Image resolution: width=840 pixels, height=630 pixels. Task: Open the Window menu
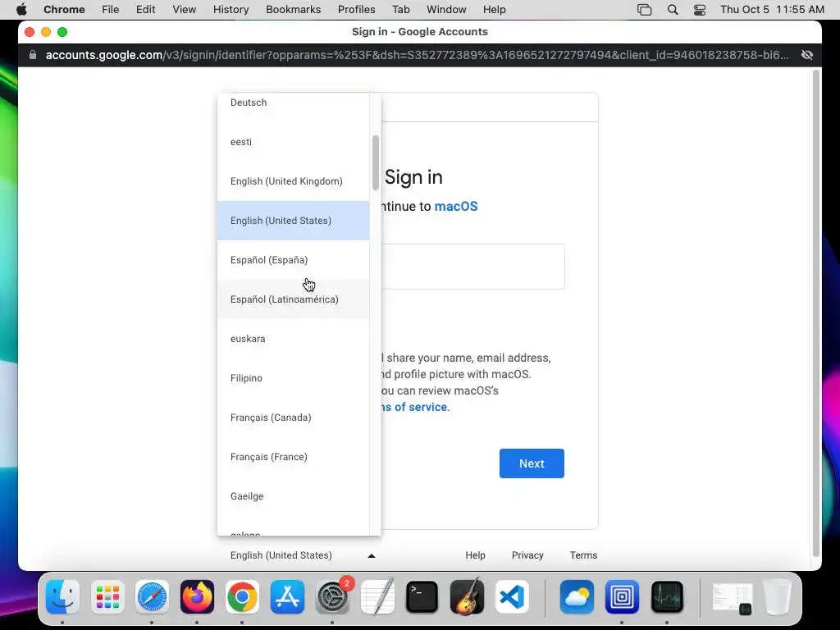pyautogui.click(x=446, y=10)
